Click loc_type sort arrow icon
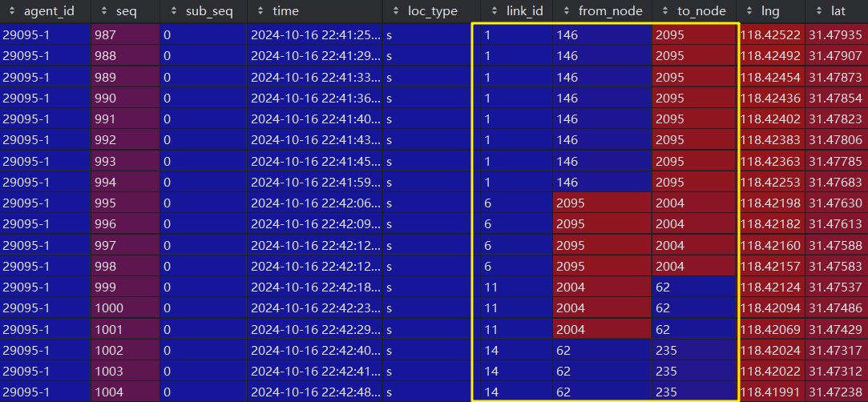Image resolution: width=868 pixels, height=402 pixels. 395,11
